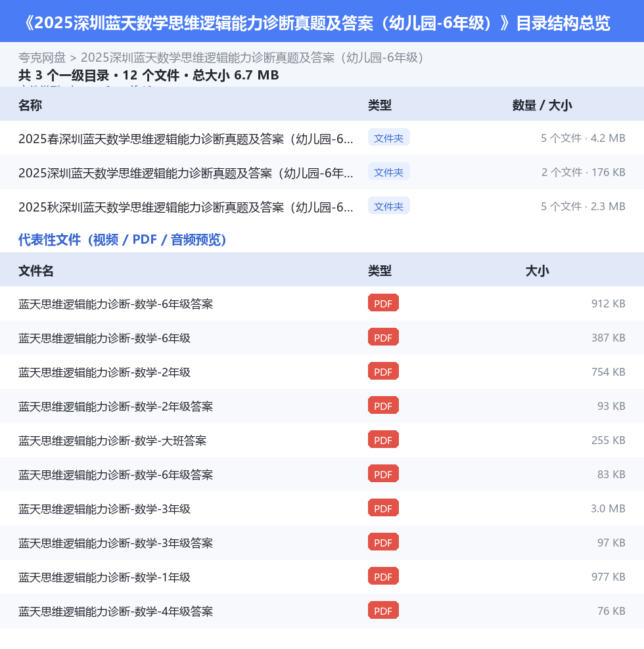Open file 蓝天思维逻辑能力诊断-数学-大班答案
Image resolution: width=644 pixels, height=649 pixels.
click(112, 440)
